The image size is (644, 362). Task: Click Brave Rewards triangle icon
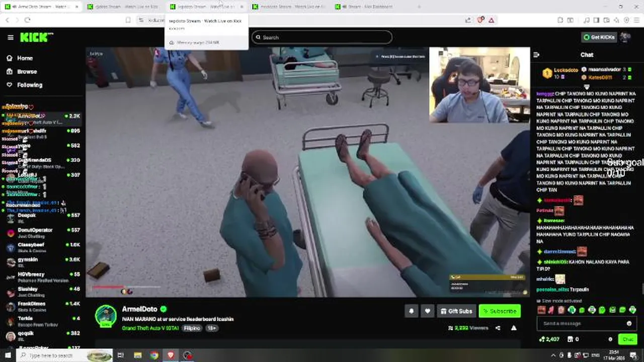pos(492,20)
